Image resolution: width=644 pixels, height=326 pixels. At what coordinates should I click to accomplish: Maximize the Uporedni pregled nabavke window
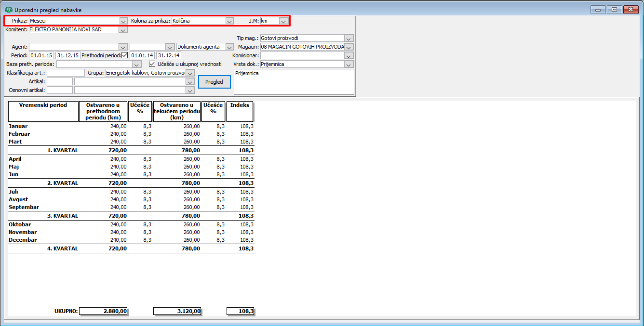(x=614, y=10)
